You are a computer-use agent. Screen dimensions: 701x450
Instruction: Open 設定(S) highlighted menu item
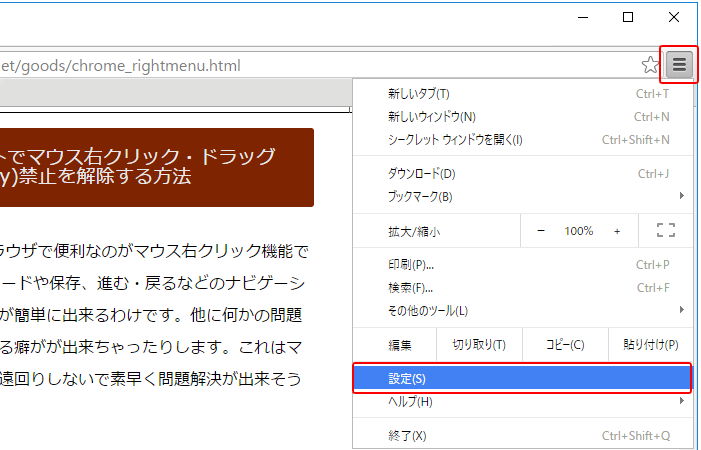tap(523, 379)
